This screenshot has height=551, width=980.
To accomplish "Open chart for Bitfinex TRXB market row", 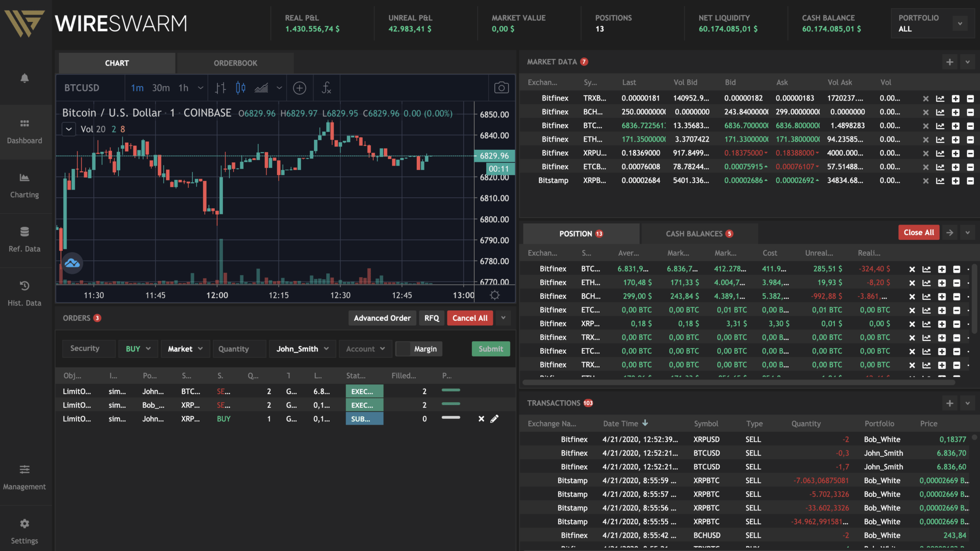I will tap(940, 99).
